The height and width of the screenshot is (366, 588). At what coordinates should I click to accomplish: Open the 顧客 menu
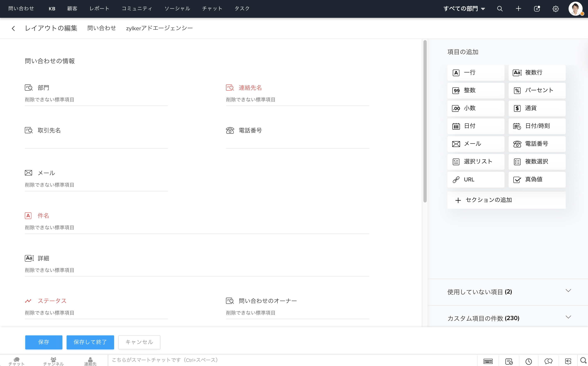72,8
